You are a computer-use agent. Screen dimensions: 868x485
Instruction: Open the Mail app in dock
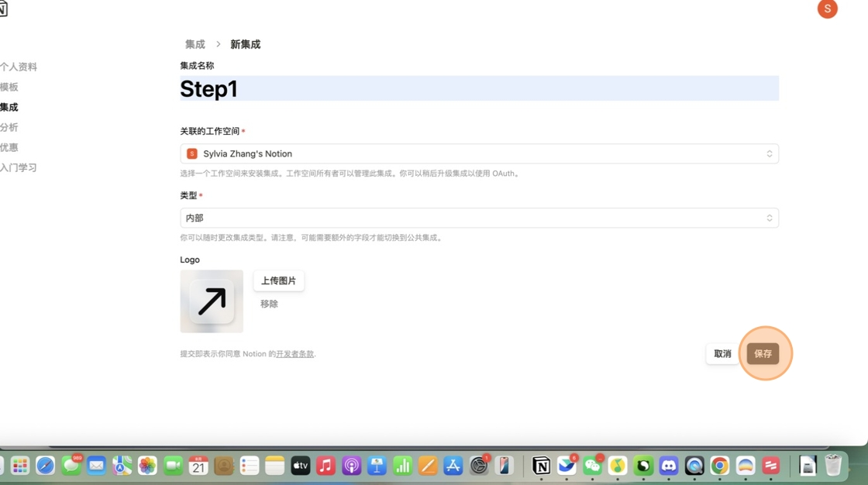click(x=96, y=466)
